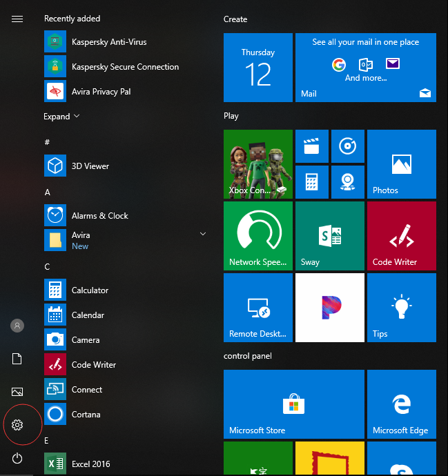
Task: Open Movies & TV clapperboard tile
Action: point(311,146)
